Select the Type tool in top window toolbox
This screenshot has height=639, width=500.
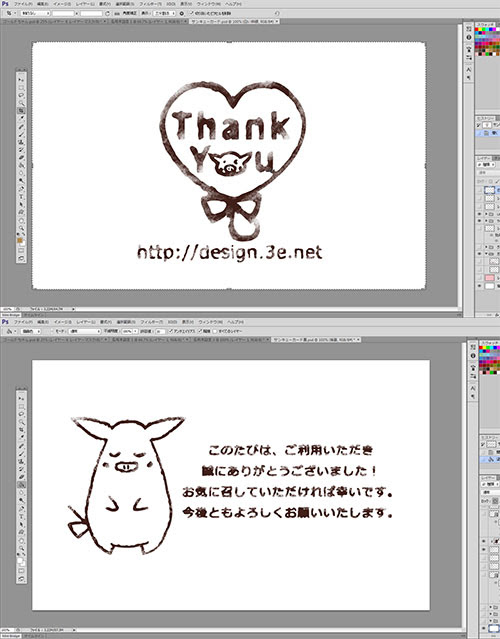click(22, 196)
